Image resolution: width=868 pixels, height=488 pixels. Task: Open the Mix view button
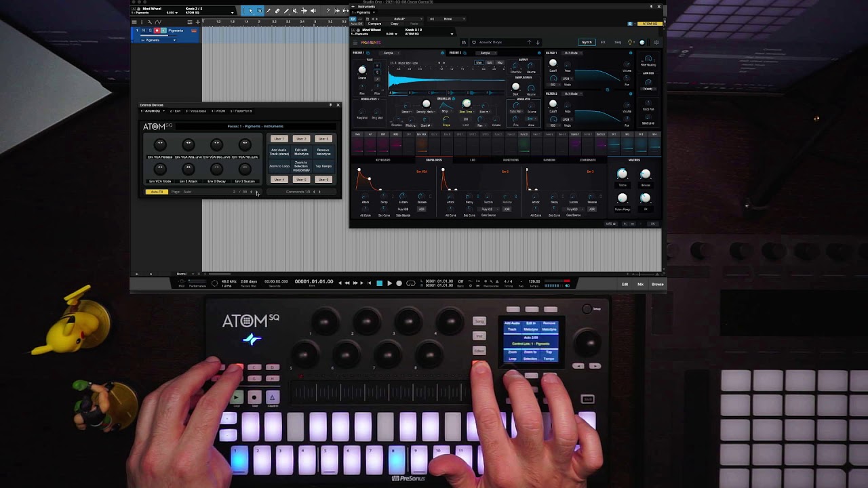coord(640,284)
